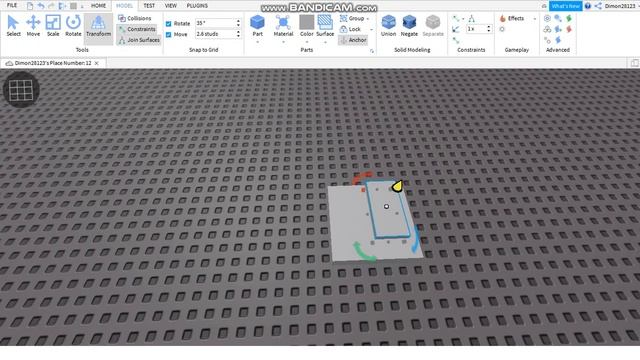Click the What's New button
Screen dimensions: 640x360
(565, 6)
